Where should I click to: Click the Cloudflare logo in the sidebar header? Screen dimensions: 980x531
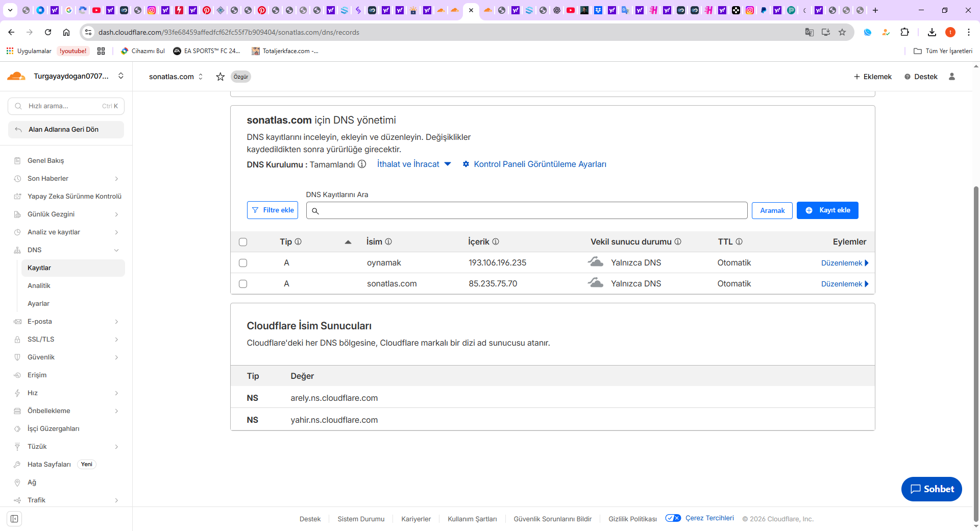coord(16,76)
